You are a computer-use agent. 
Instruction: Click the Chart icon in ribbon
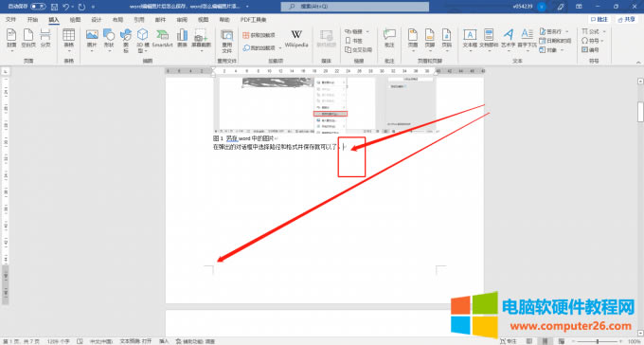coord(182,39)
